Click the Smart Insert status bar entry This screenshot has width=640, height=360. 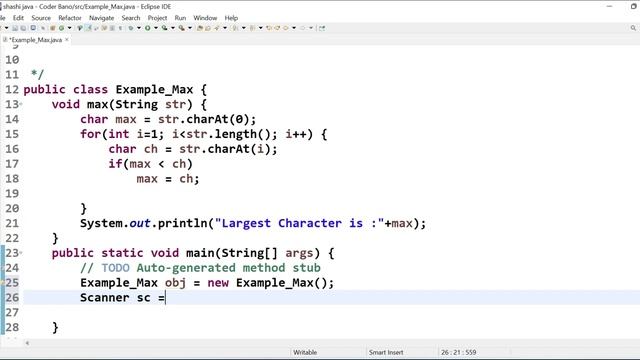coord(386,352)
